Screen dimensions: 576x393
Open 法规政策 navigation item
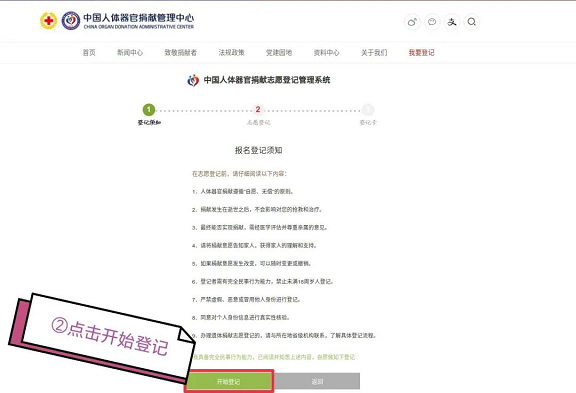click(x=231, y=53)
